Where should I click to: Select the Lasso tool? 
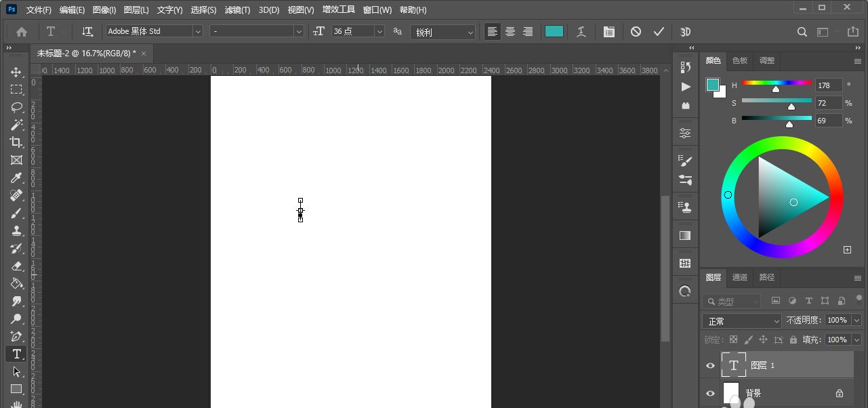pyautogui.click(x=16, y=108)
